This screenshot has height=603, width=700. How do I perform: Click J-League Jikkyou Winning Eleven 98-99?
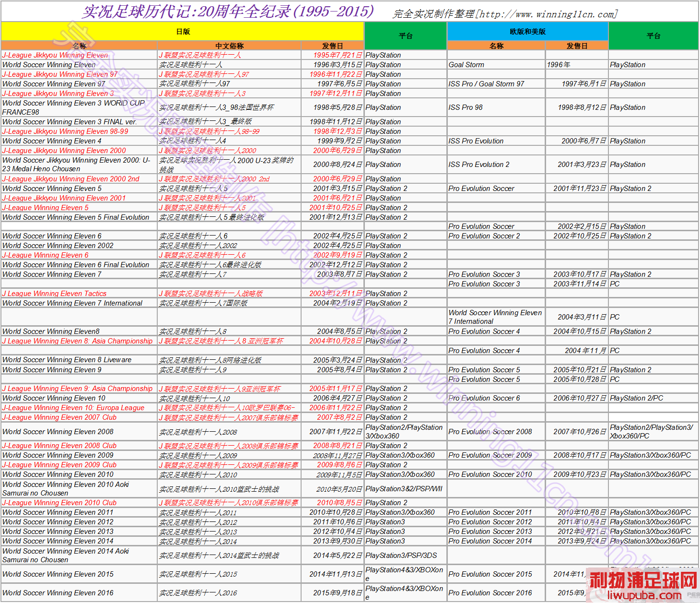79,131
